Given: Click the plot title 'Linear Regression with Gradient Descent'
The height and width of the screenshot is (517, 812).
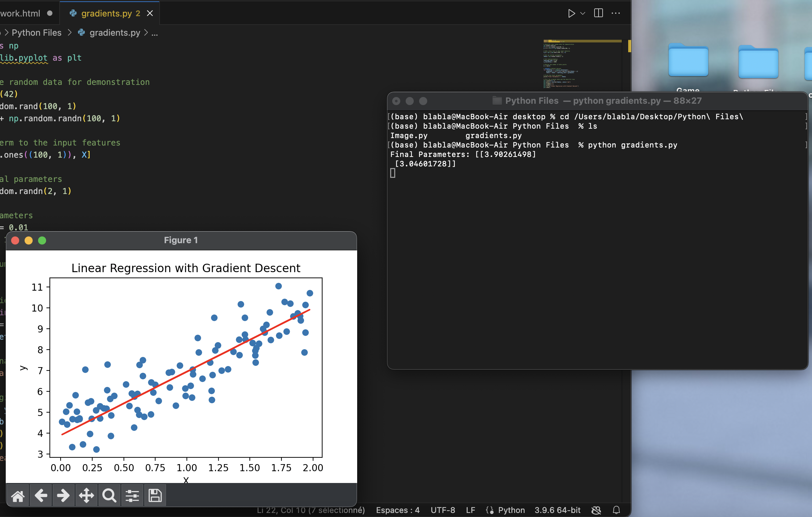Looking at the screenshot, I should [186, 268].
